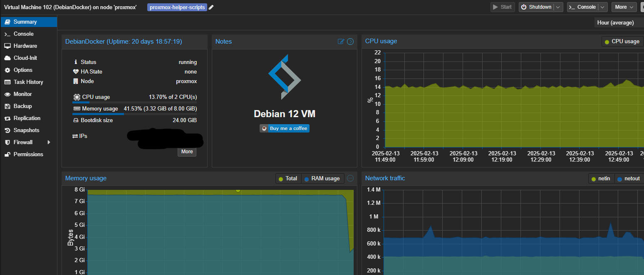Click the Cloud-Init cloud icon
The height and width of the screenshot is (275, 644).
(x=7, y=58)
